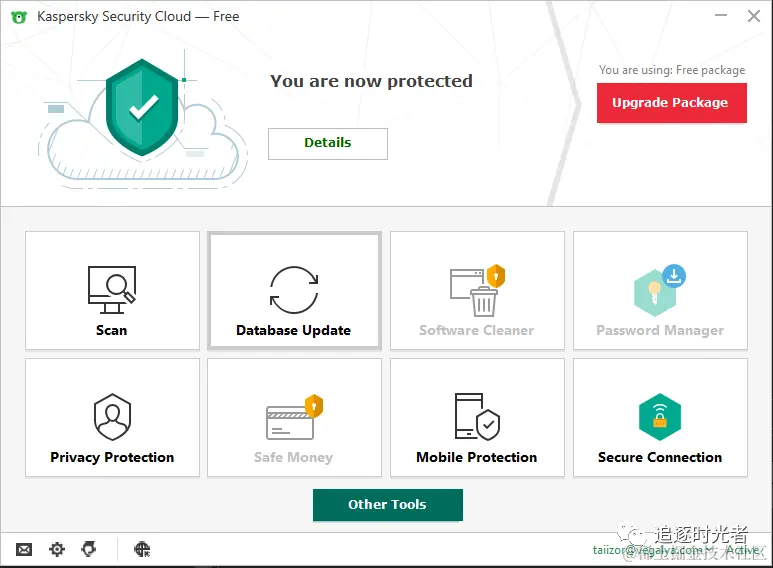Screen dimensions: 773x568
Task: Click the Upgrade Package button
Action: pyautogui.click(x=671, y=103)
